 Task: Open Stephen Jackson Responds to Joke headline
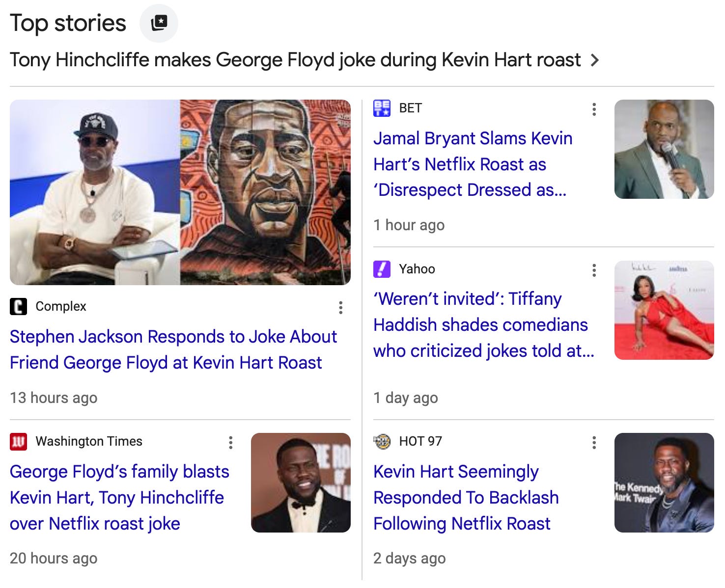click(173, 349)
